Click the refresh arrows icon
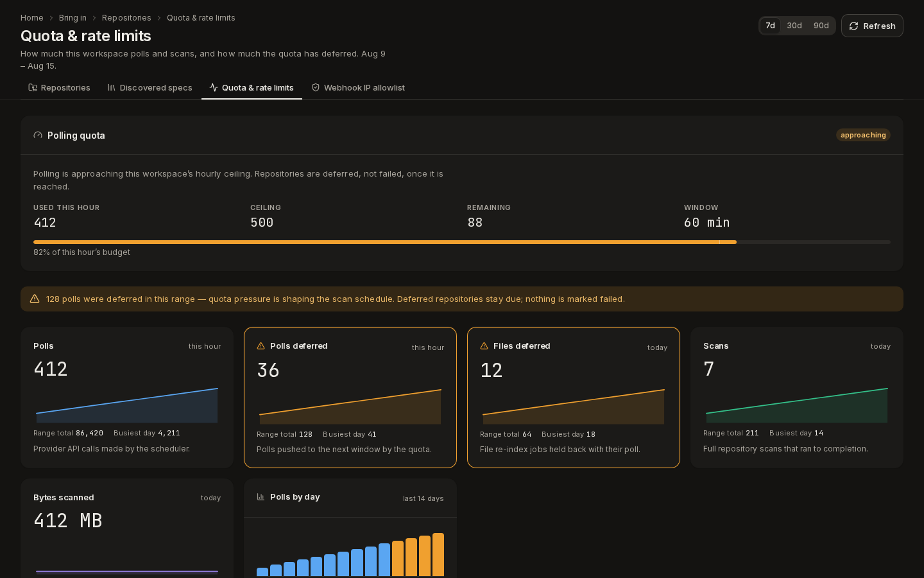This screenshot has height=578, width=924. click(x=853, y=26)
